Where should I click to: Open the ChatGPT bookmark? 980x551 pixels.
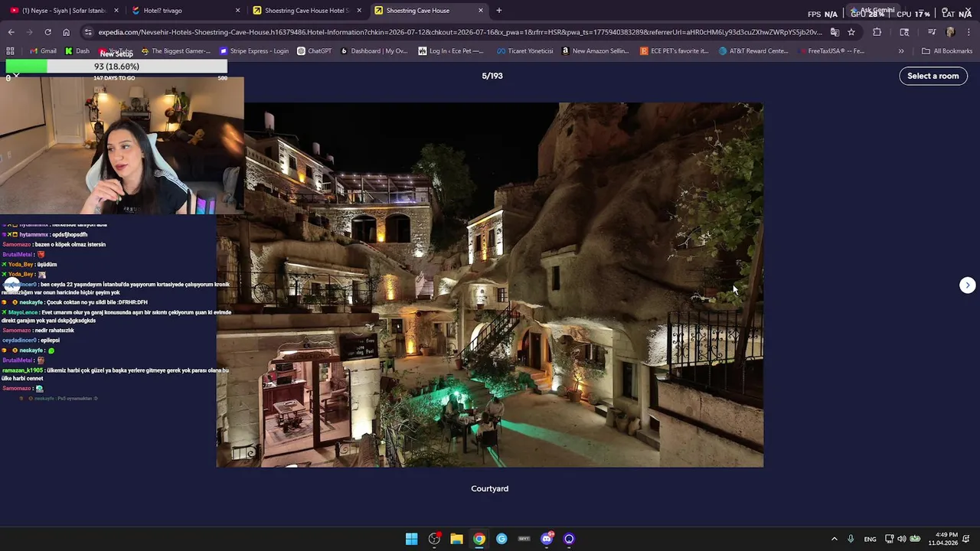pos(315,51)
